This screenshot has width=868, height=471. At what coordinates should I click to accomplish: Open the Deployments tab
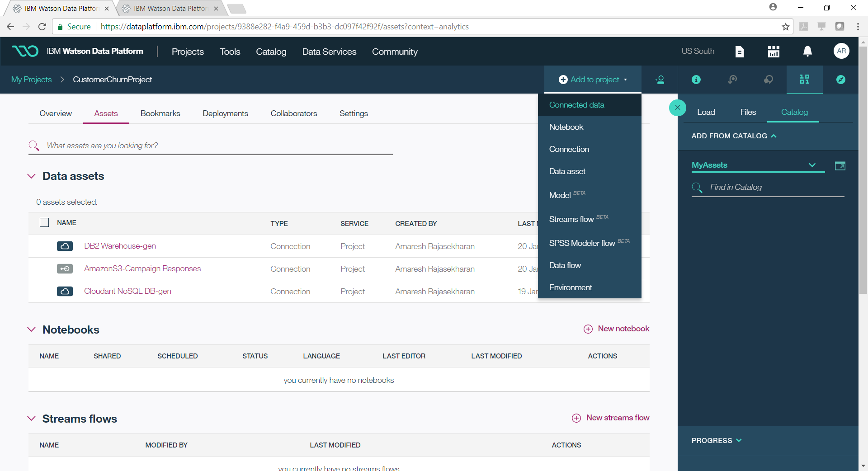(225, 113)
